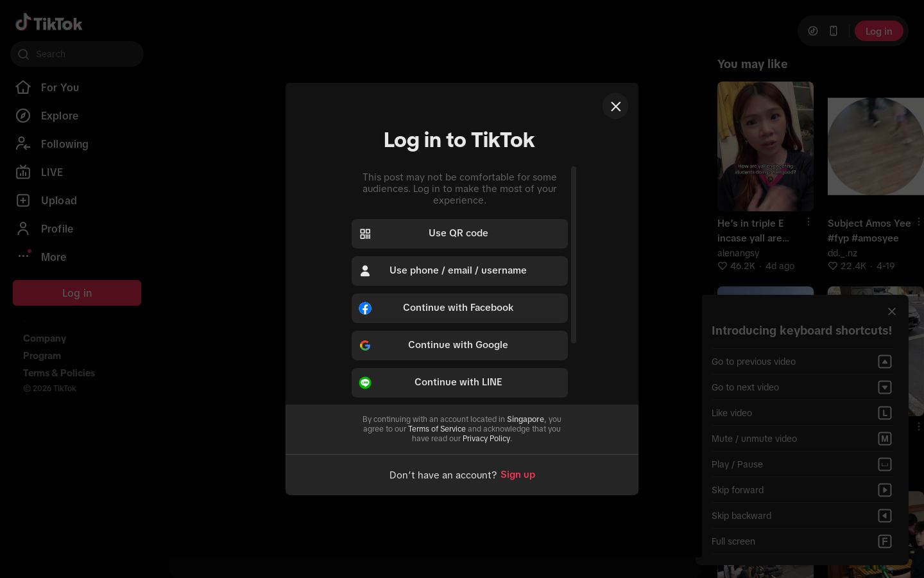Viewport: 924px width, 578px height.
Task: Expand the Company footer section
Action: [x=44, y=338]
